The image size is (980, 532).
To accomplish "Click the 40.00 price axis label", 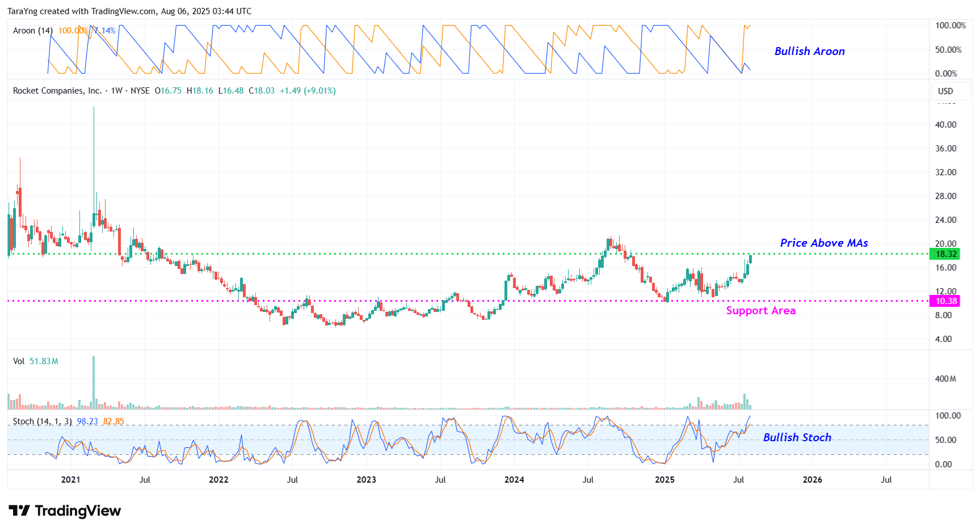I will click(x=945, y=125).
